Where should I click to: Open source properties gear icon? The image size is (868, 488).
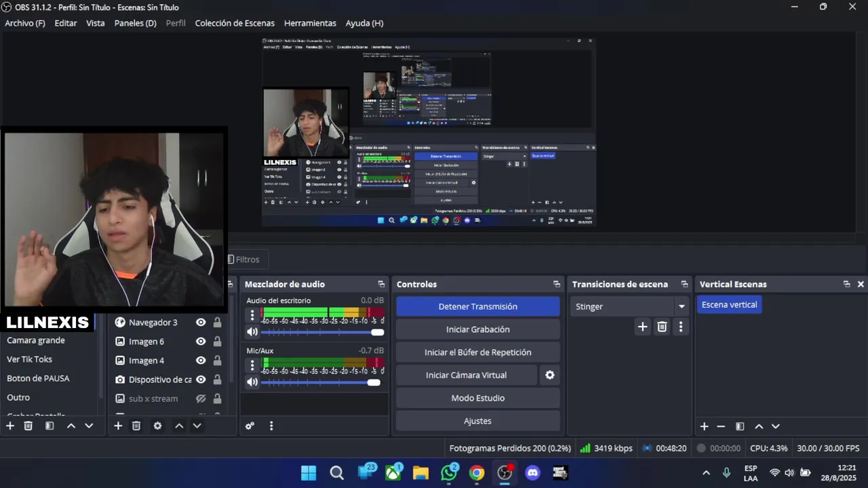pos(157,426)
